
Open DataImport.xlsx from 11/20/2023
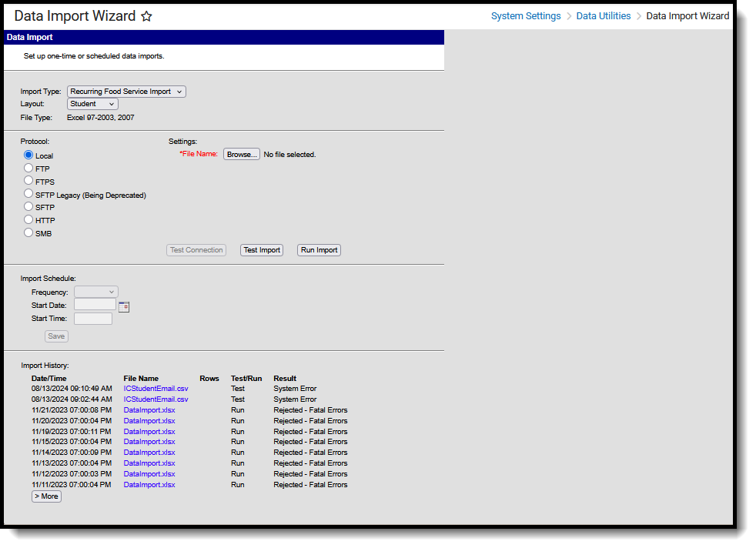pyautogui.click(x=149, y=421)
